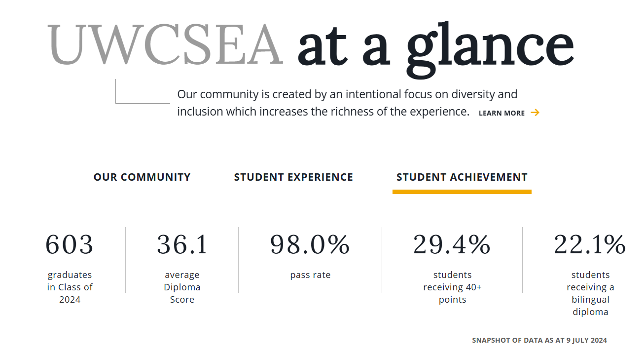Switch to the Our Community tab

(142, 177)
